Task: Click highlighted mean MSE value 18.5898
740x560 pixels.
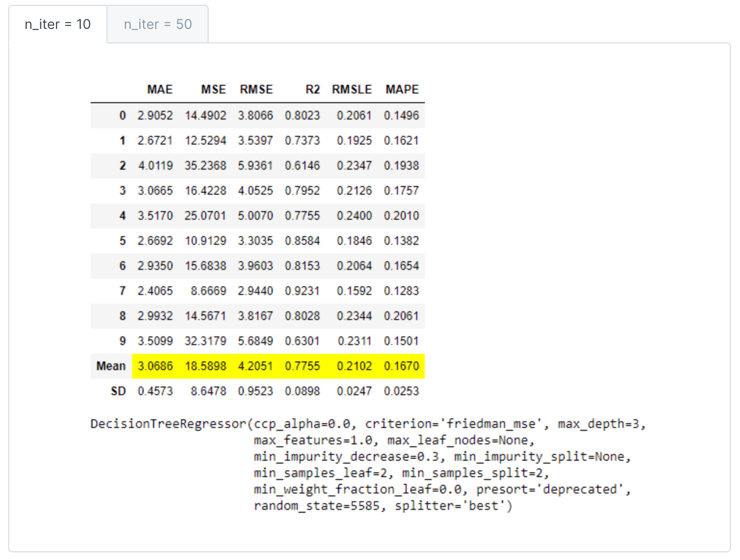Action: (x=205, y=366)
